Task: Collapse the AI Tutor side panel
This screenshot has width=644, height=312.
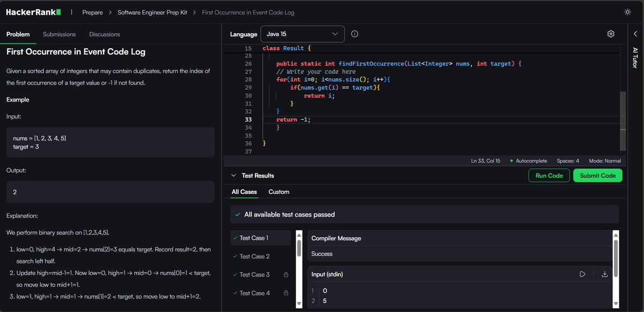Action: click(635, 34)
